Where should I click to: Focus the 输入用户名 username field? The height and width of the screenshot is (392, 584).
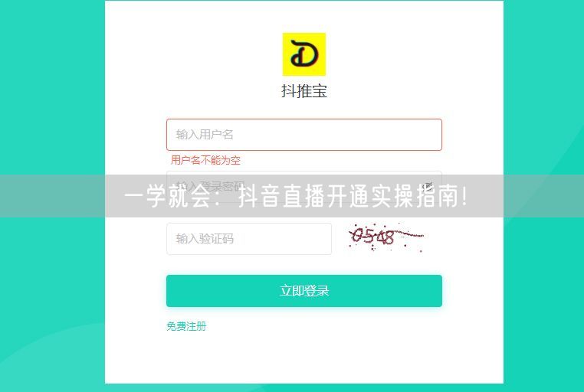click(304, 135)
